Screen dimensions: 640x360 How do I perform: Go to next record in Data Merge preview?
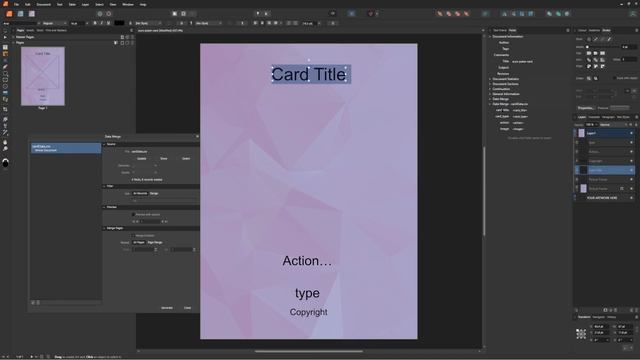tap(162, 221)
